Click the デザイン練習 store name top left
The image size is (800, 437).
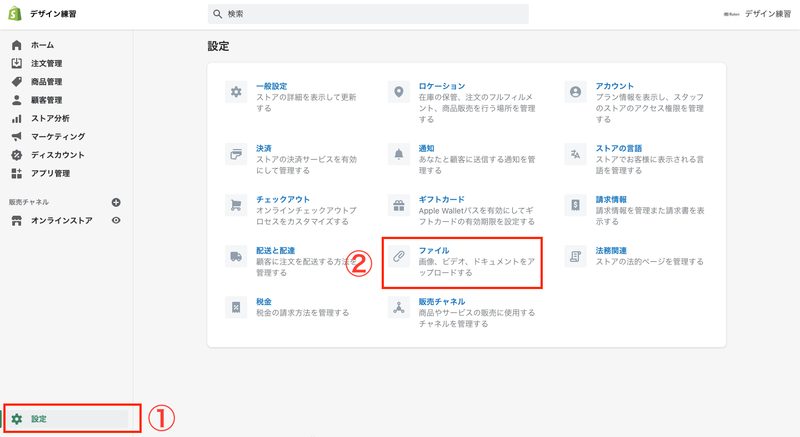(53, 14)
